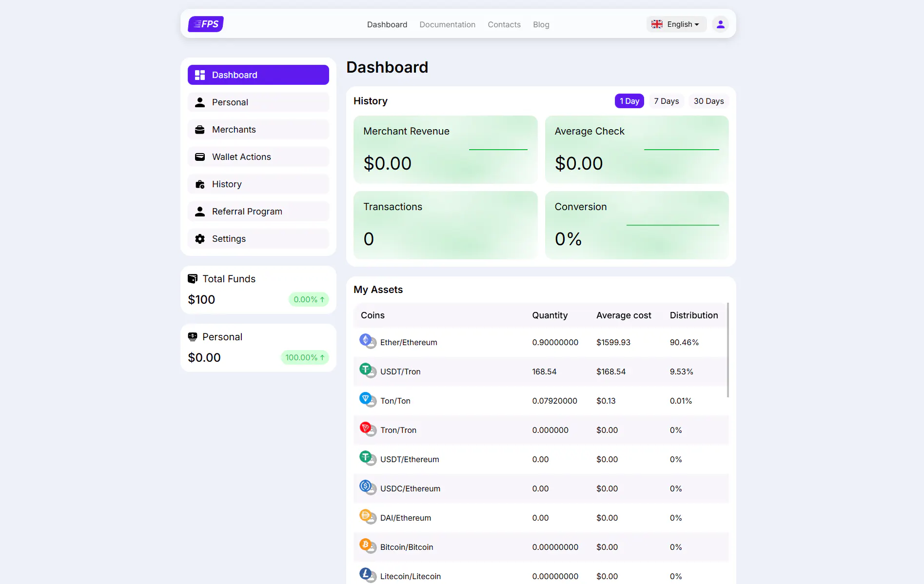Click the 0.07920000 quantity value
Viewport: 924px width, 584px height.
555,401
